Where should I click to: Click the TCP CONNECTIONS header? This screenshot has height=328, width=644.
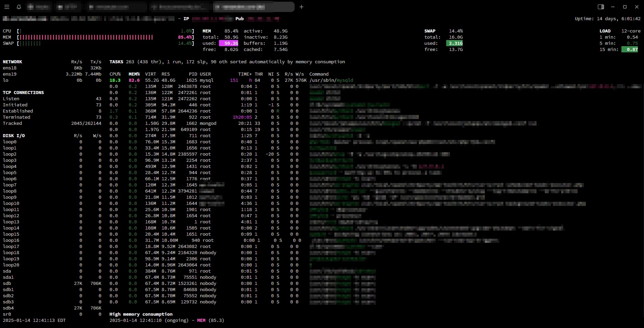[x=23, y=93]
